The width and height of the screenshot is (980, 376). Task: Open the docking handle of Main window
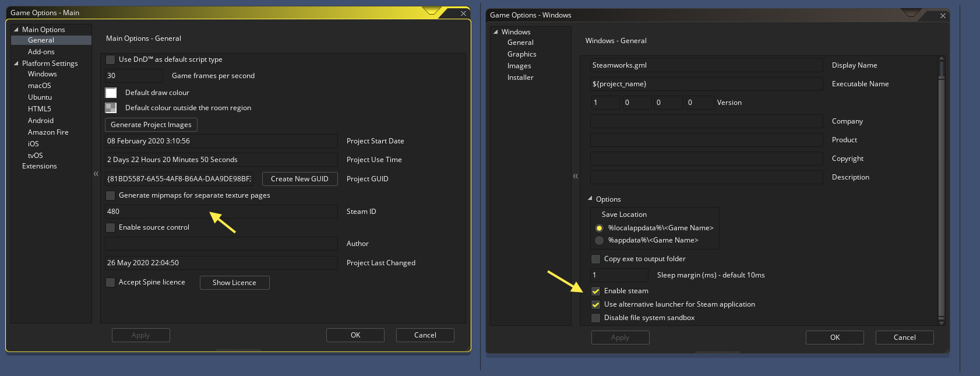point(432,10)
